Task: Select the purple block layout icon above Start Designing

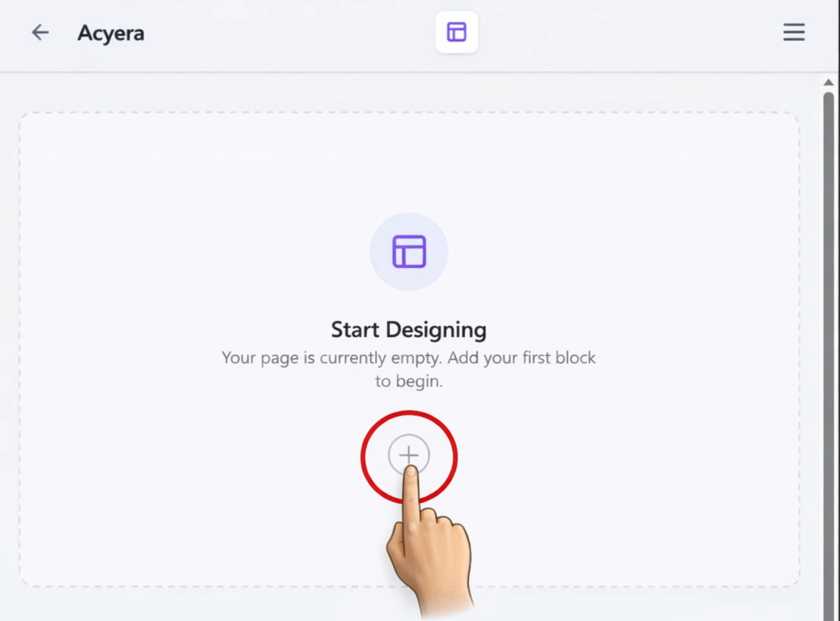Action: point(408,252)
